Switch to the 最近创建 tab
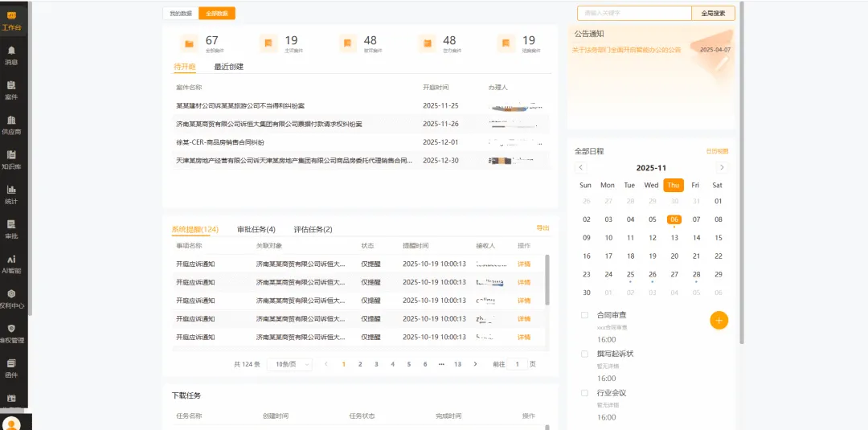The image size is (868, 430). coord(228,67)
